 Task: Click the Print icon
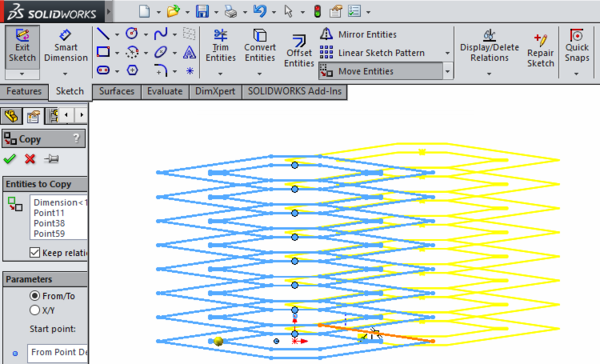coord(231,11)
